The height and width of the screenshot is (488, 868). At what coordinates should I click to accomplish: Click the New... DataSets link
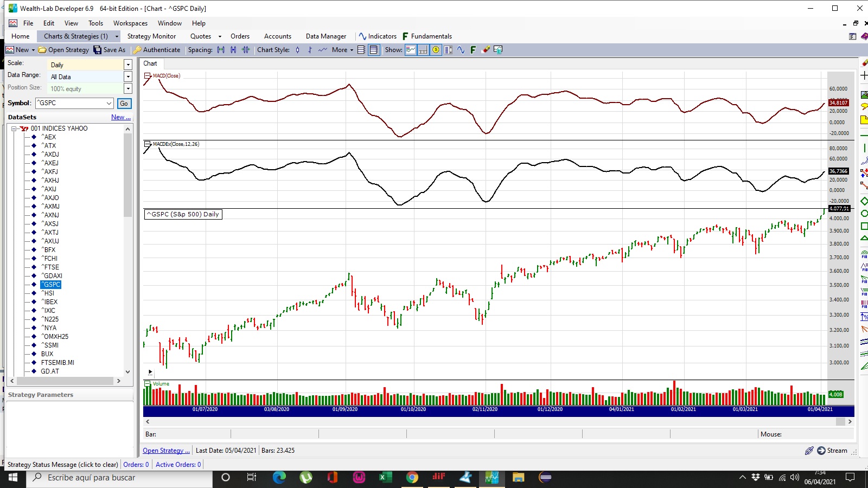(x=120, y=117)
